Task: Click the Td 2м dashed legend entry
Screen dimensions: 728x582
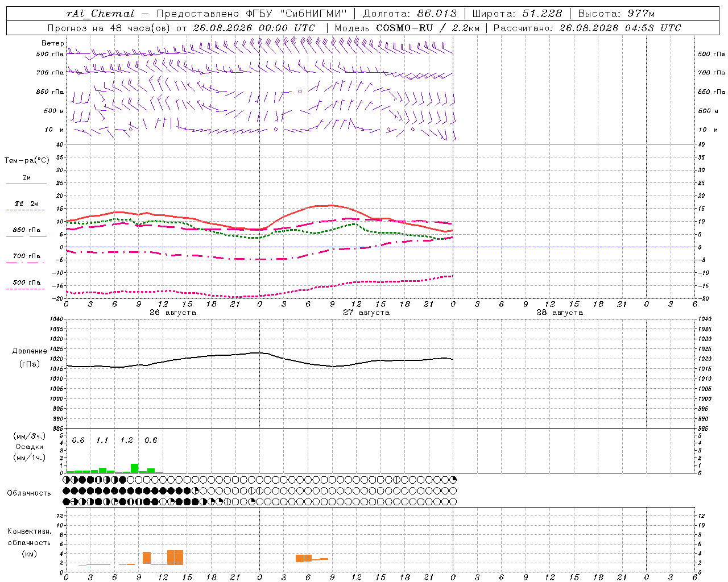Action: 26,206
